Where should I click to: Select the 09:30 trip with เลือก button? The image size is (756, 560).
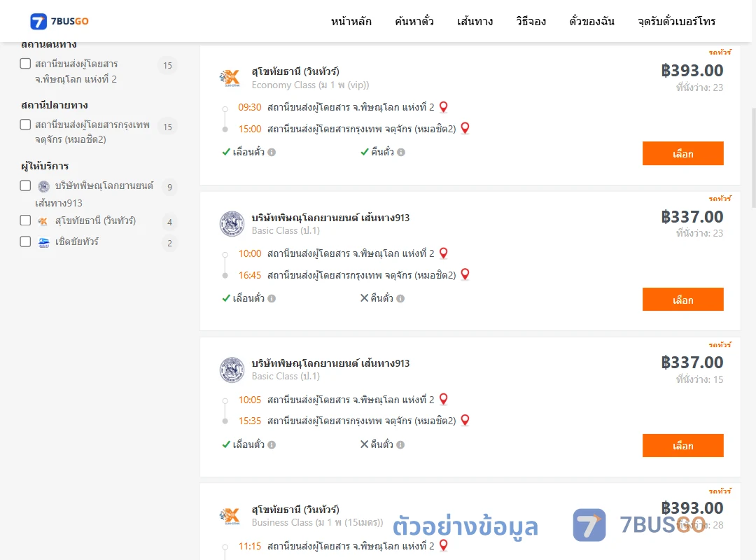pyautogui.click(x=682, y=153)
